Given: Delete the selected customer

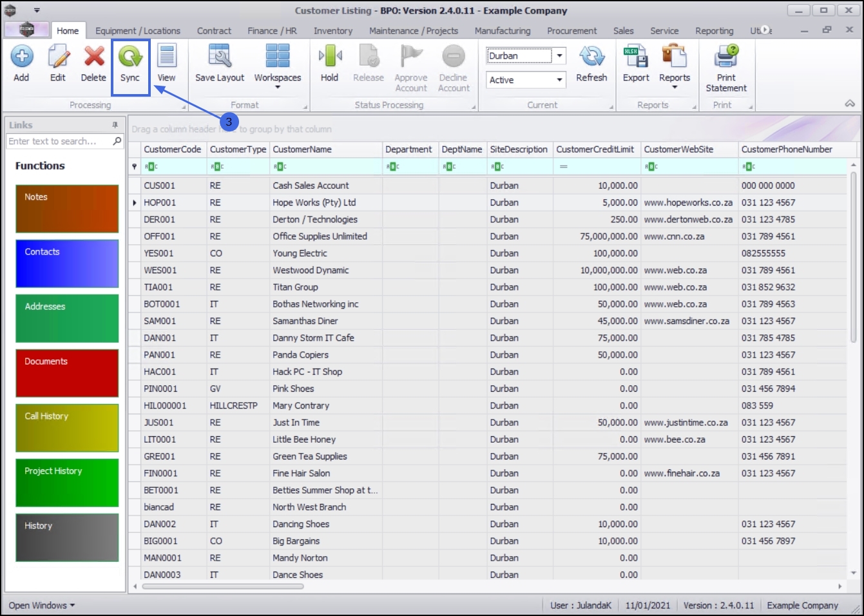Looking at the screenshot, I should pyautogui.click(x=93, y=63).
